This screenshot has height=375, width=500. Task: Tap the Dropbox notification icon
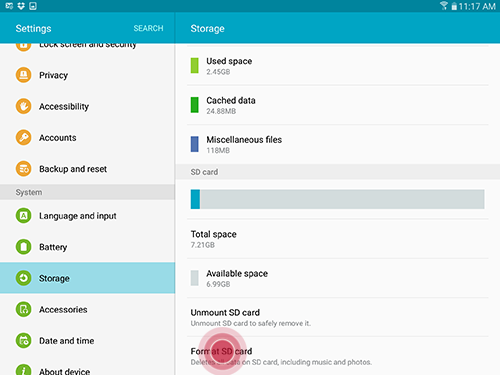pos(21,6)
